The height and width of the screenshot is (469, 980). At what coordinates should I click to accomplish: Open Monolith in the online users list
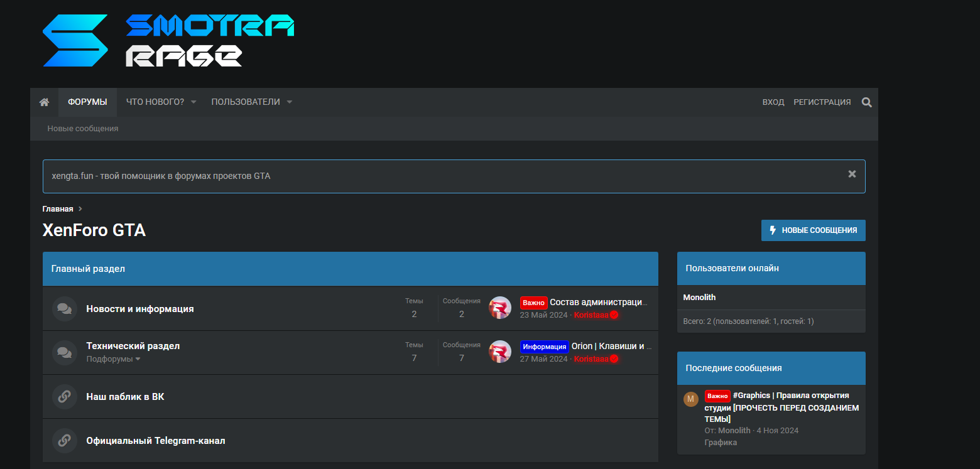click(x=699, y=298)
